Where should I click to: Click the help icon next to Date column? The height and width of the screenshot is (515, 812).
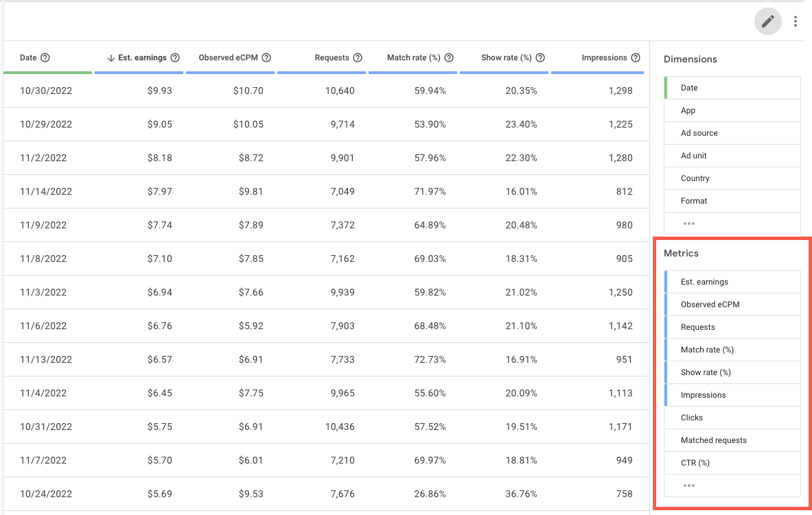coord(45,58)
